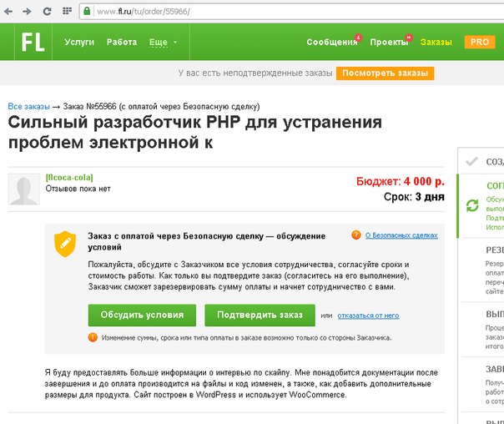This screenshot has width=504, height=424.
Task: Click the orange question mark help icon
Action: (355, 235)
